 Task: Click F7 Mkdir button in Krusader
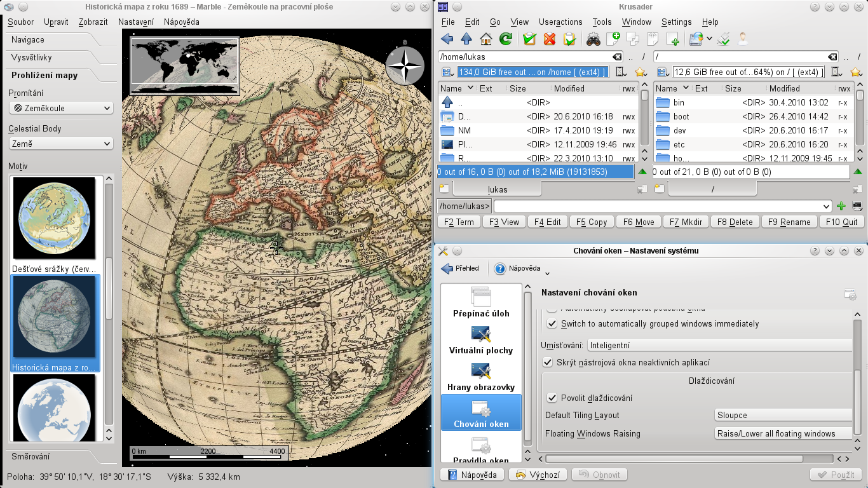pyautogui.click(x=686, y=222)
